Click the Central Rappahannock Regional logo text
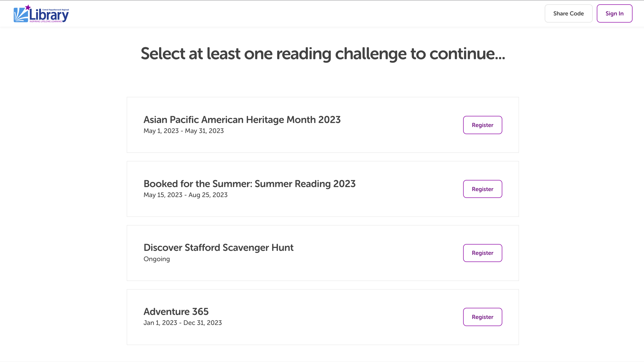 pos(56,10)
